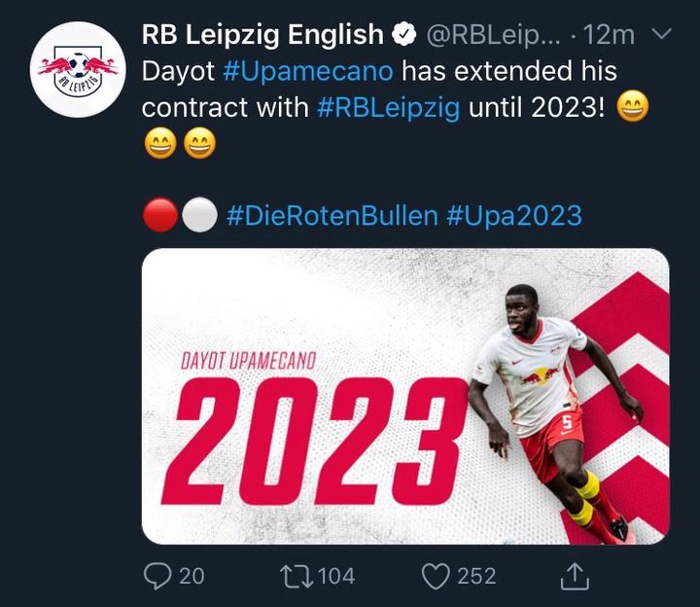Click the white circle emoji
This screenshot has height=607, width=700.
coord(199,215)
